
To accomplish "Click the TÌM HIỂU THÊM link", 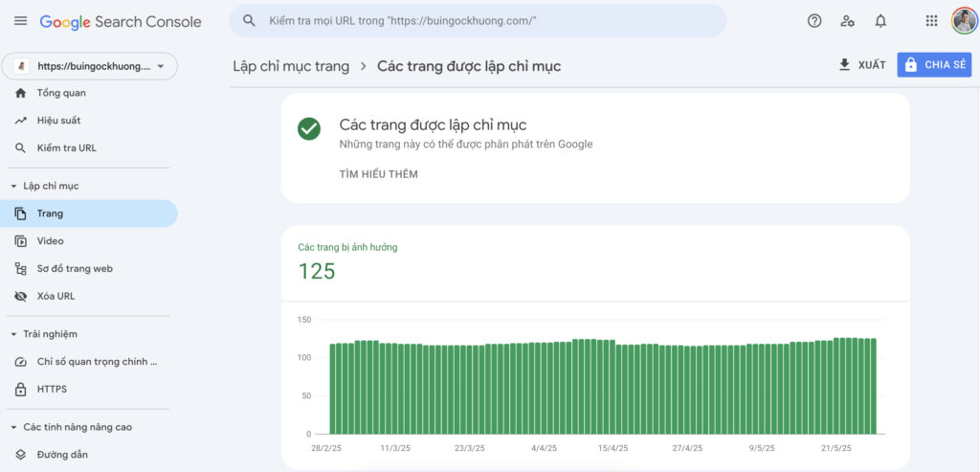I will click(379, 174).
